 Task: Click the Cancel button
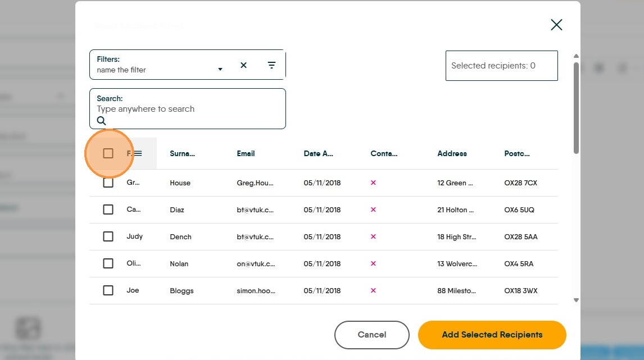click(x=371, y=335)
